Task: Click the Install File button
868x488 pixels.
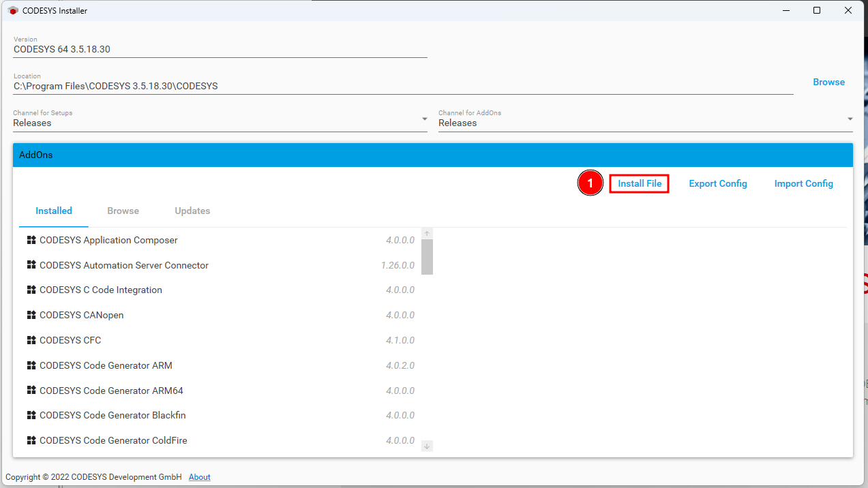Action: [x=640, y=183]
